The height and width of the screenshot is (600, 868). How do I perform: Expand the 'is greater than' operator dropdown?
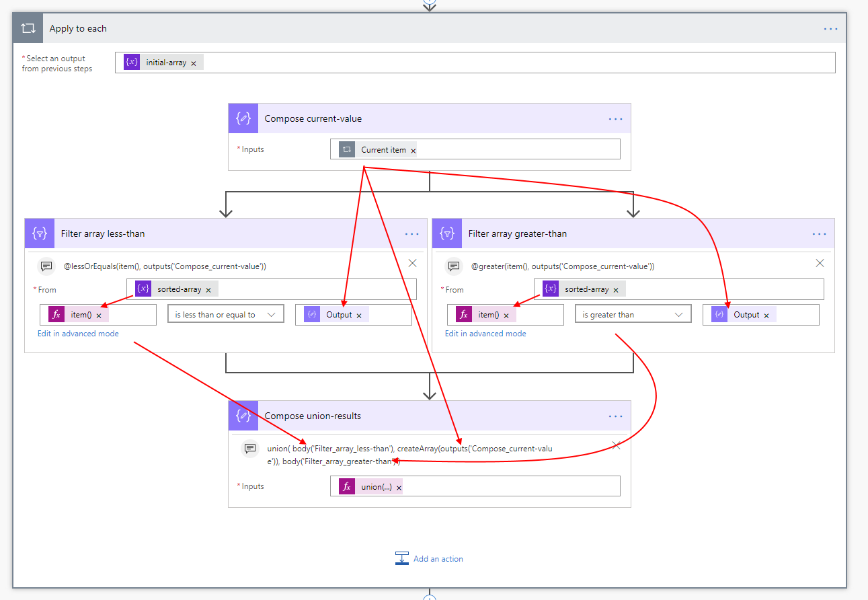(x=633, y=315)
